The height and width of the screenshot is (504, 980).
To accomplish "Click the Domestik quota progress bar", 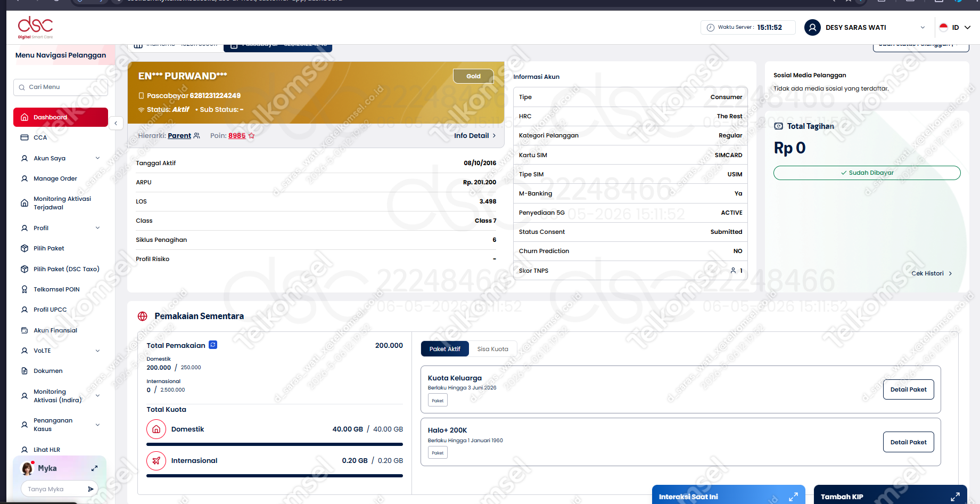I will tap(275, 444).
